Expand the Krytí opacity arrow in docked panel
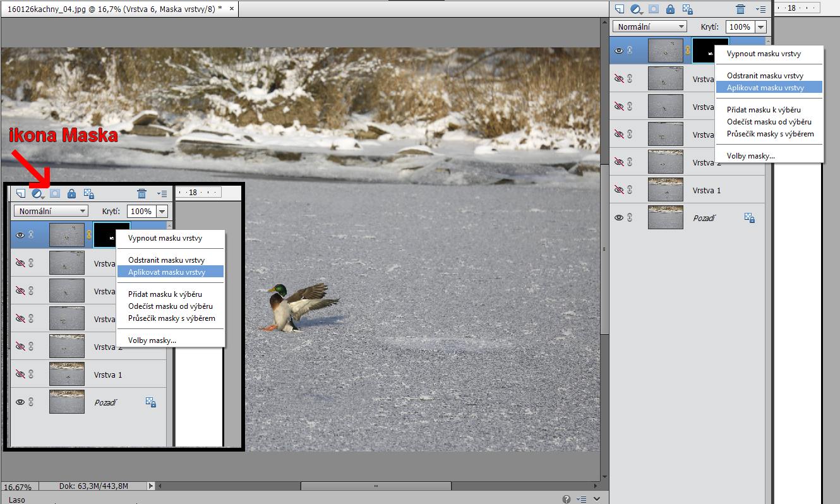840x504 pixels. pyautogui.click(x=760, y=27)
